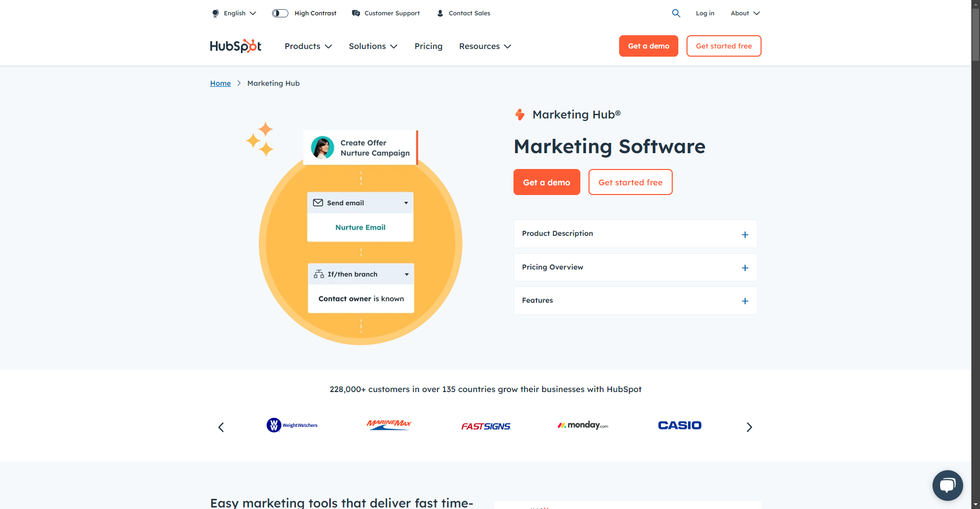Expand Product Description section
The image size is (980, 509).
pyautogui.click(x=635, y=234)
